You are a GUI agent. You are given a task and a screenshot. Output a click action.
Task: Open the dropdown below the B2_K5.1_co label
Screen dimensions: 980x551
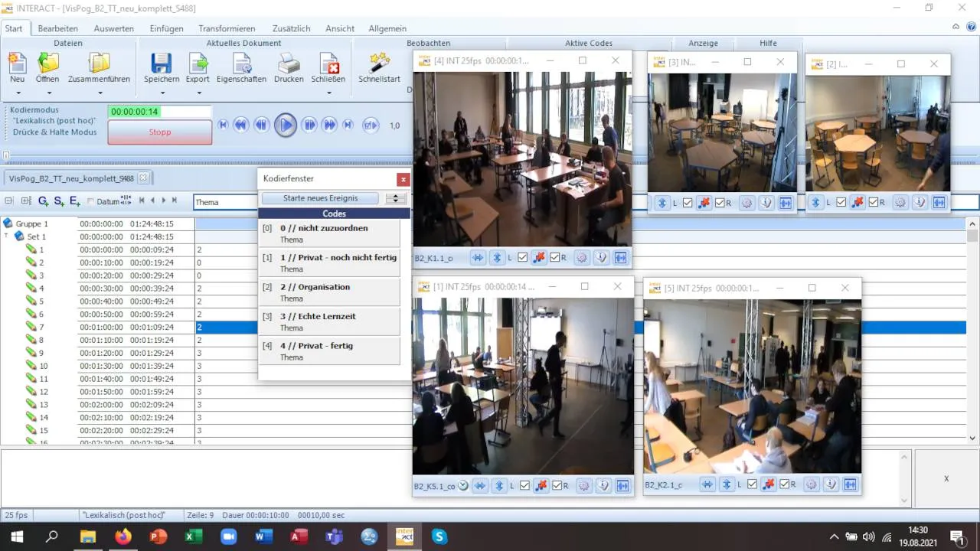463,484
